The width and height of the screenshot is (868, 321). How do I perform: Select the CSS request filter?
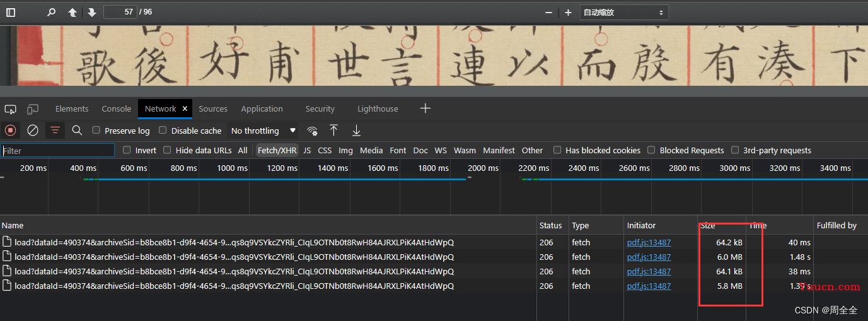click(325, 150)
